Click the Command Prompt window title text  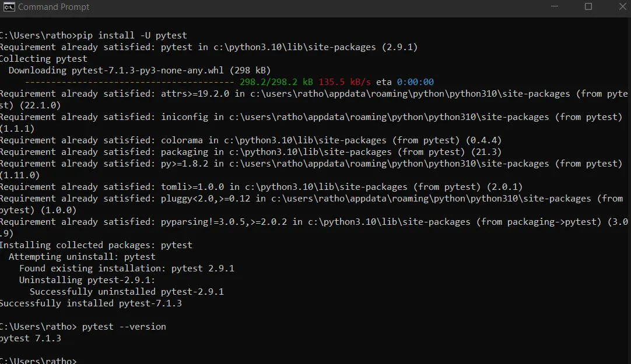pos(54,7)
